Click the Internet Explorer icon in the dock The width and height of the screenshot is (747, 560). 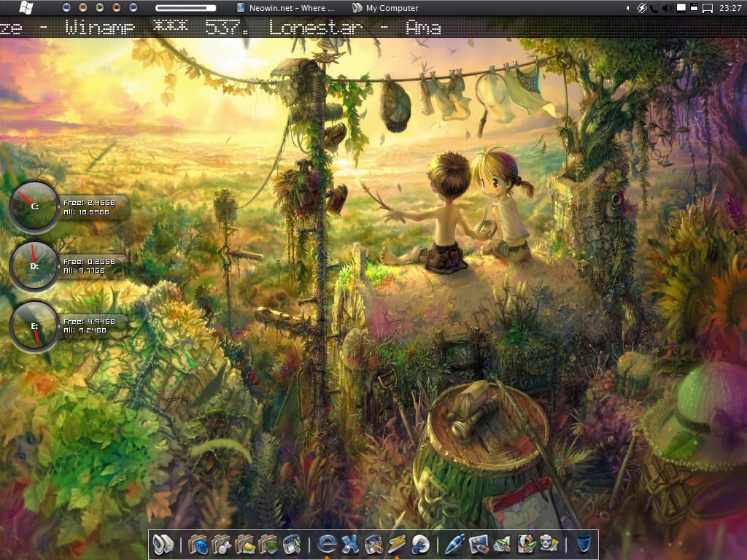[x=328, y=544]
